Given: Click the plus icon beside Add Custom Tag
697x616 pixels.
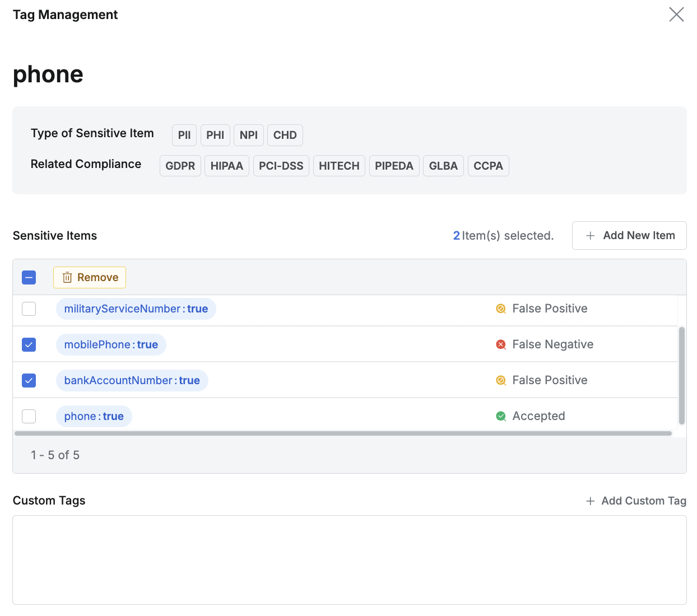Looking at the screenshot, I should [x=590, y=501].
